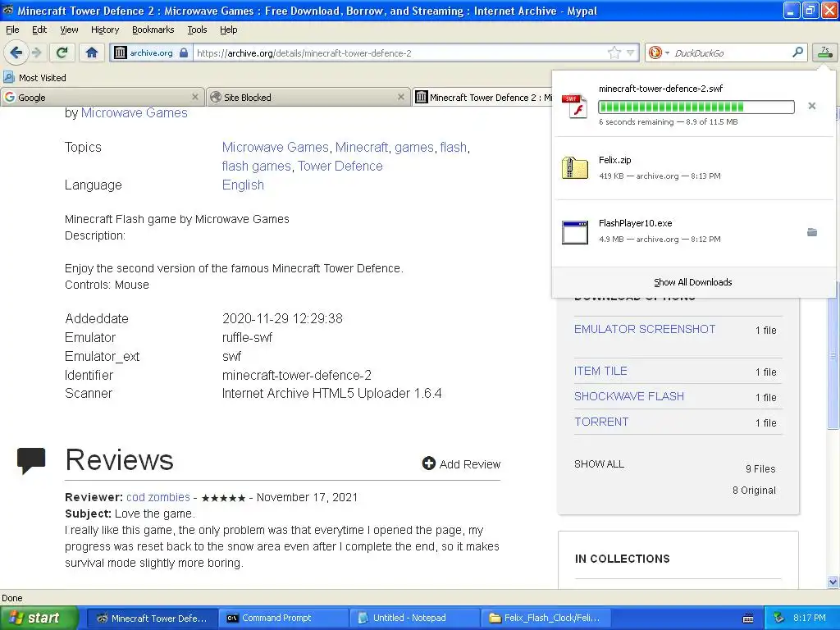The image size is (840, 630).
Task: Open DuckDuckGo search engine selector
Action: tap(659, 52)
